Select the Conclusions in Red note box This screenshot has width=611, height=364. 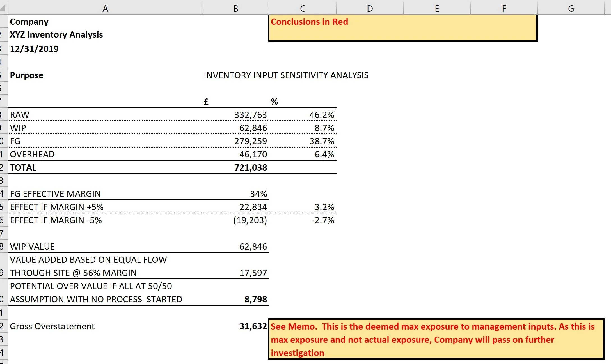tap(402, 28)
